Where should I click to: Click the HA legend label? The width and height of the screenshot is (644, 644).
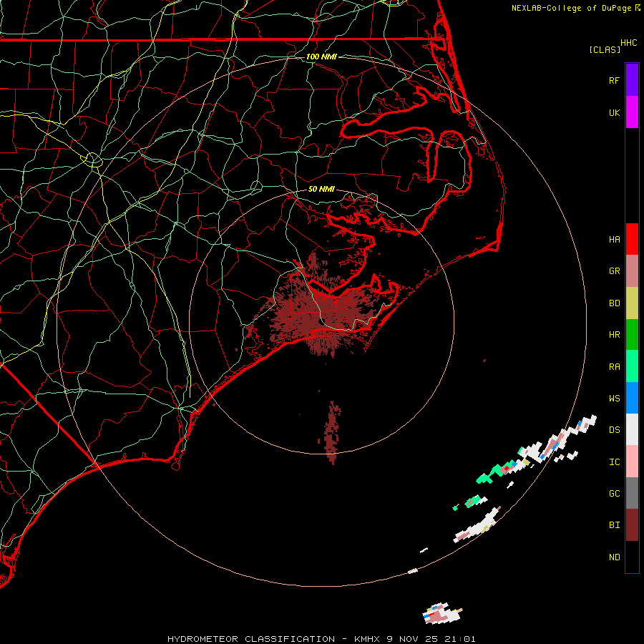615,239
